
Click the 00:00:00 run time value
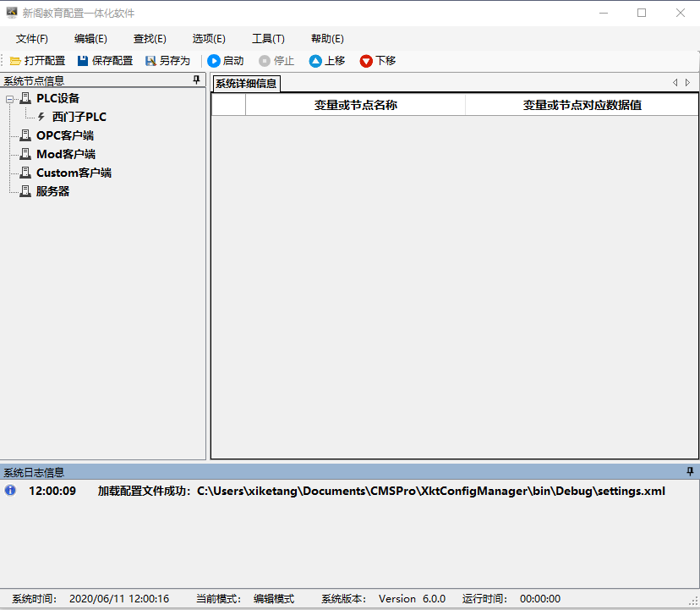click(x=539, y=599)
